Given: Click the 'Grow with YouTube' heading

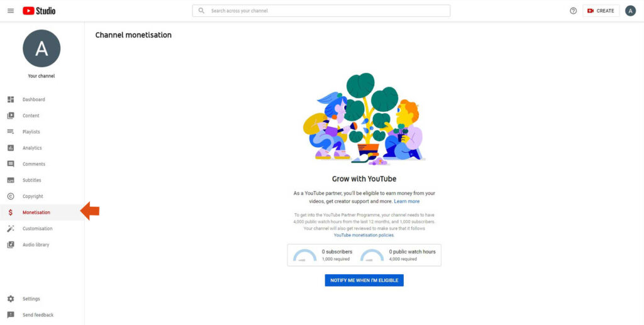Looking at the screenshot, I should pyautogui.click(x=364, y=179).
